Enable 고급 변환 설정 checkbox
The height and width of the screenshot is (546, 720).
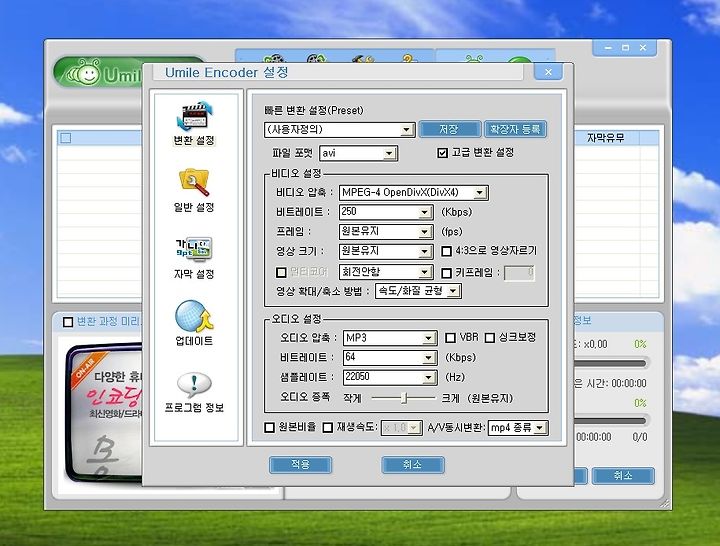443,152
